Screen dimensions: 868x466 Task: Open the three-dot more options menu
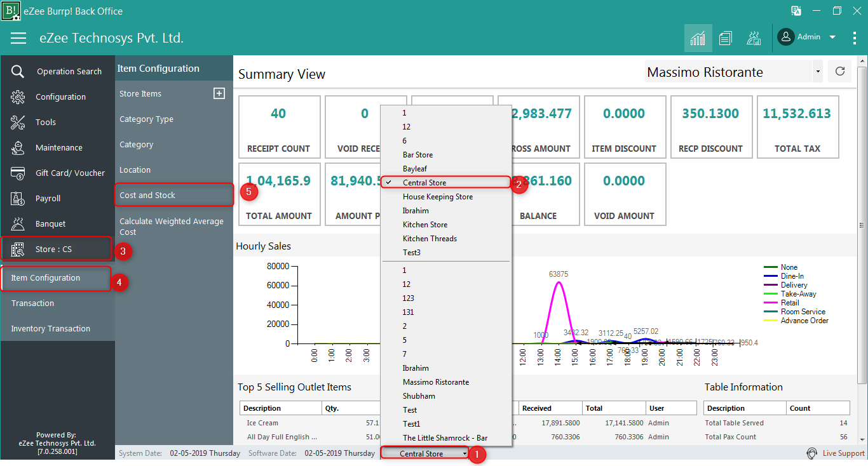click(x=854, y=38)
